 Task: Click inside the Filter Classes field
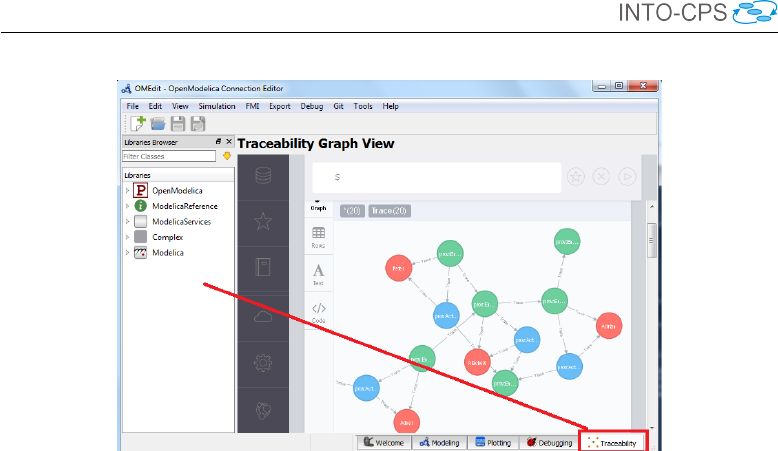point(169,156)
